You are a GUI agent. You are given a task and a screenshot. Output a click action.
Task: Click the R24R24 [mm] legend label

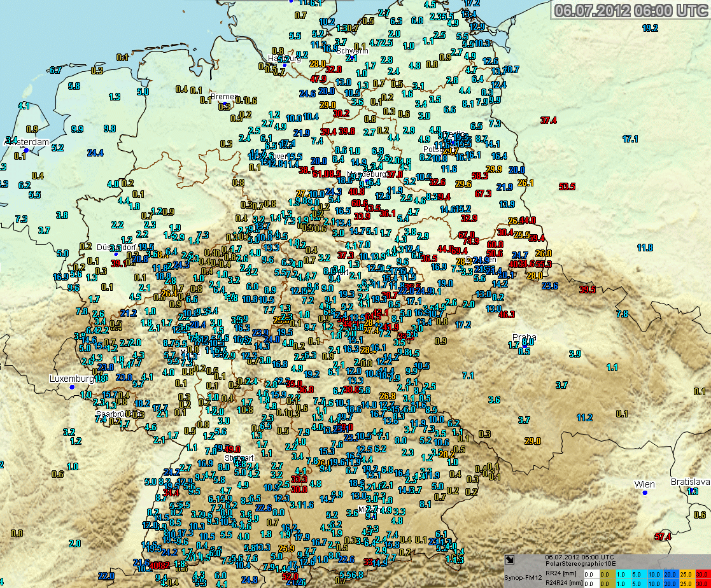pos(564,583)
